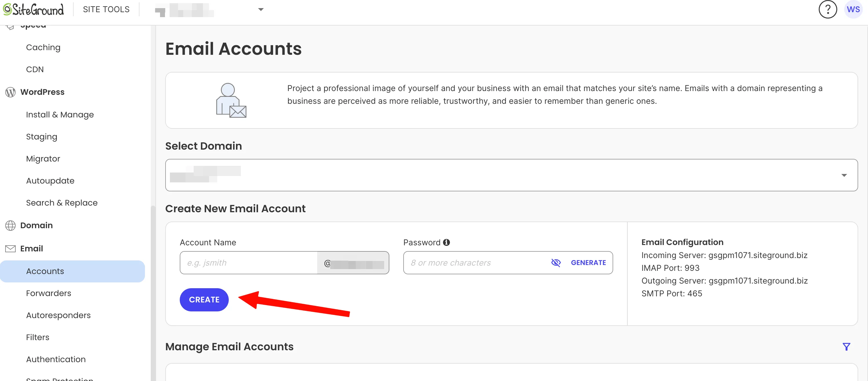Click the password info icon
Image resolution: width=868 pixels, height=381 pixels.
tap(446, 242)
